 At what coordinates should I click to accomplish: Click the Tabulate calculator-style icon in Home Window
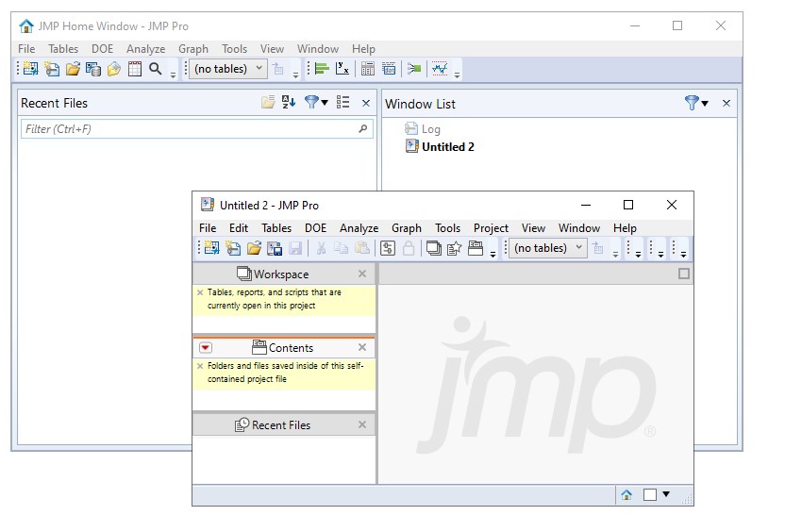(x=367, y=69)
